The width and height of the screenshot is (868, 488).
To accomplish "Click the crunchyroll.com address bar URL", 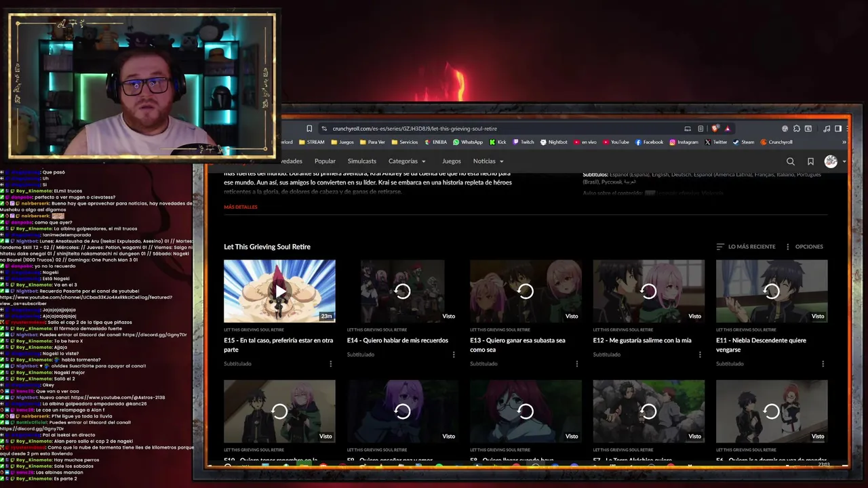I will tap(415, 129).
